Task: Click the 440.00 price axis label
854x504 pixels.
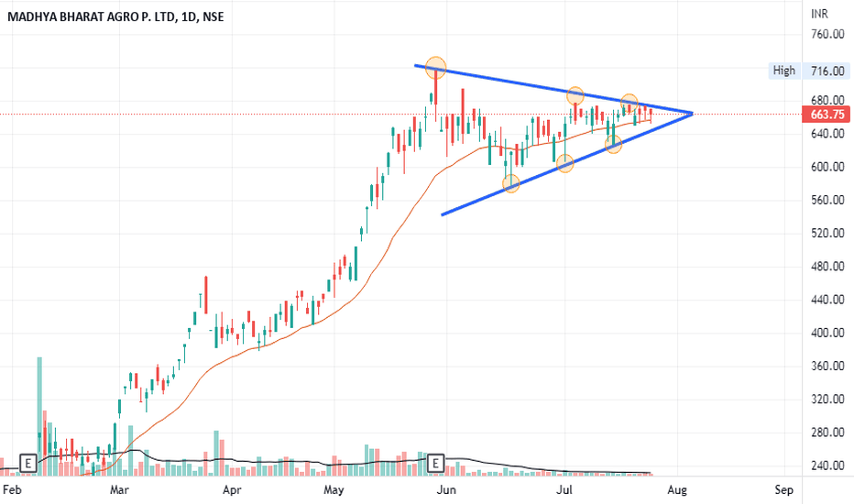Action: [827, 300]
